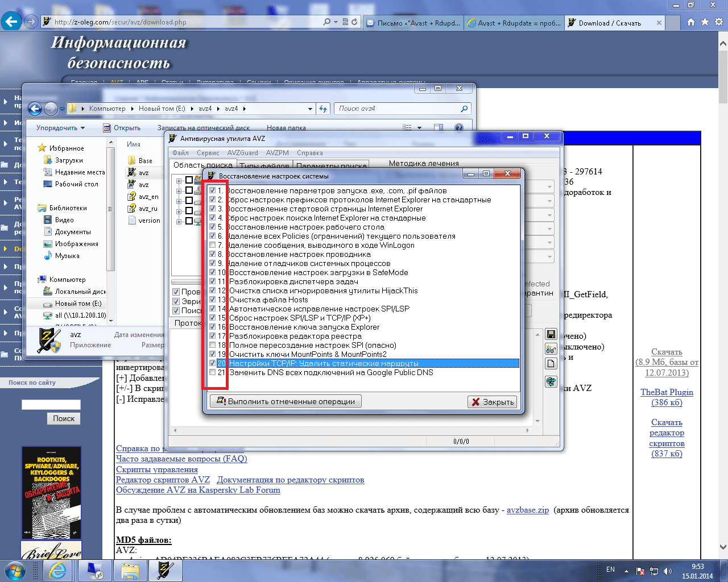Uncheck item 17 unlock registry editor
The image size is (728, 582).
pos(213,336)
